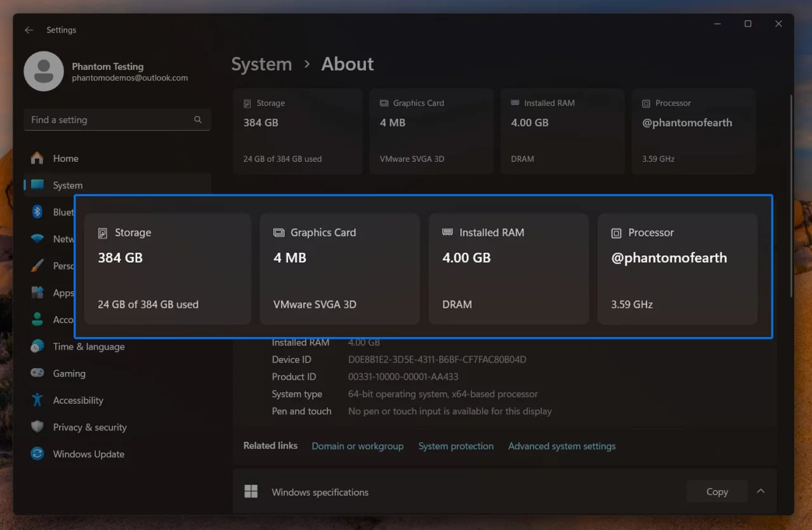Minimize the Settings window
Viewport: 812px width, 530px height.
717,24
